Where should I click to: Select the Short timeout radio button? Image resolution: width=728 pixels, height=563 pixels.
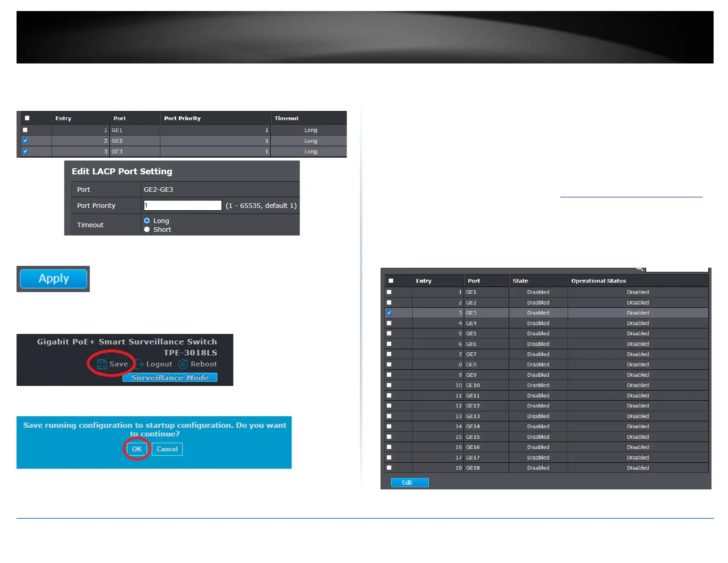[x=147, y=230]
